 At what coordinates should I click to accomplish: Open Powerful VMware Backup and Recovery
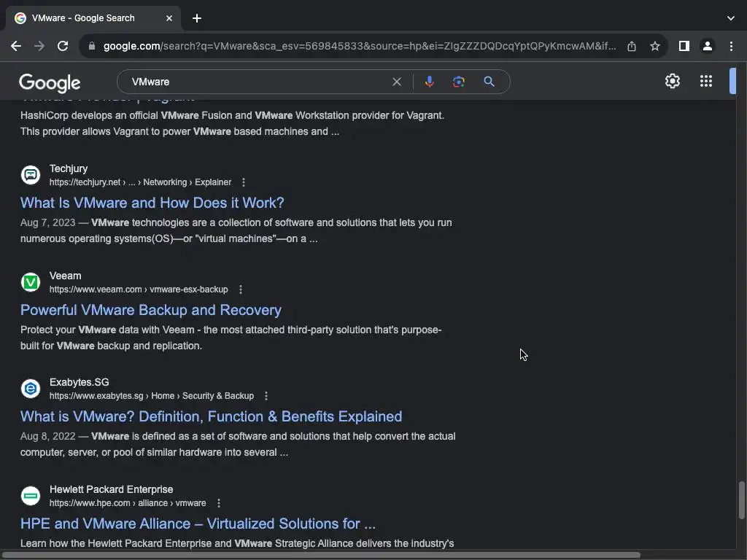pos(150,310)
